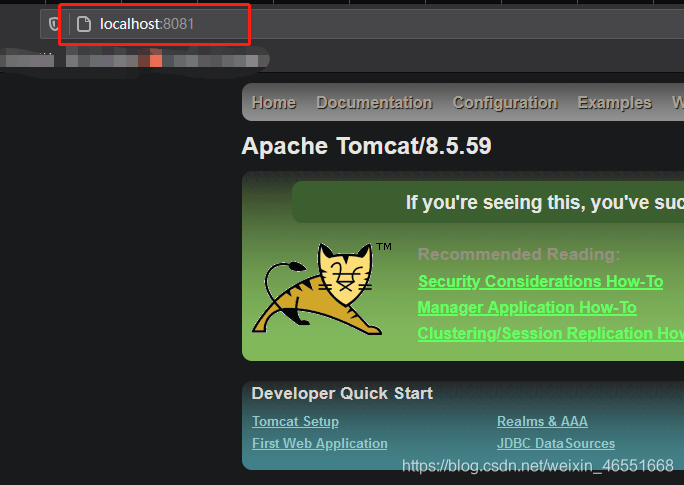Open the Configuration nav item
This screenshot has height=485, width=684.
[505, 102]
